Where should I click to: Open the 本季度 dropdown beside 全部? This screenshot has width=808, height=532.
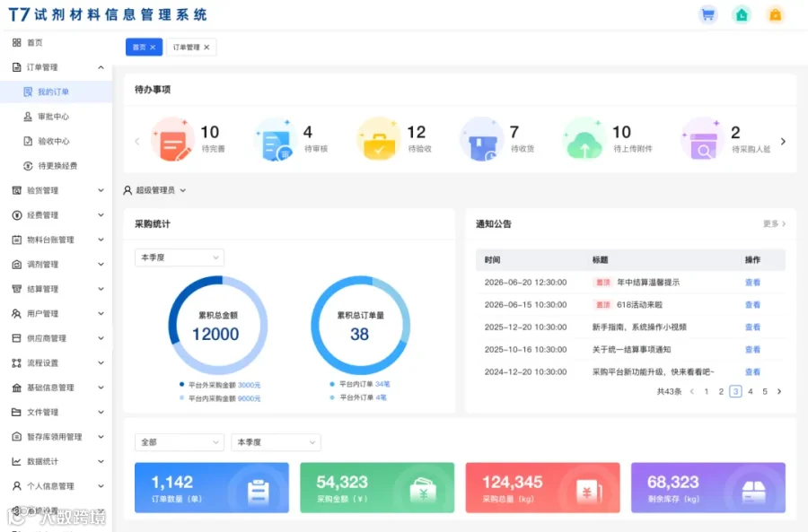coord(276,442)
